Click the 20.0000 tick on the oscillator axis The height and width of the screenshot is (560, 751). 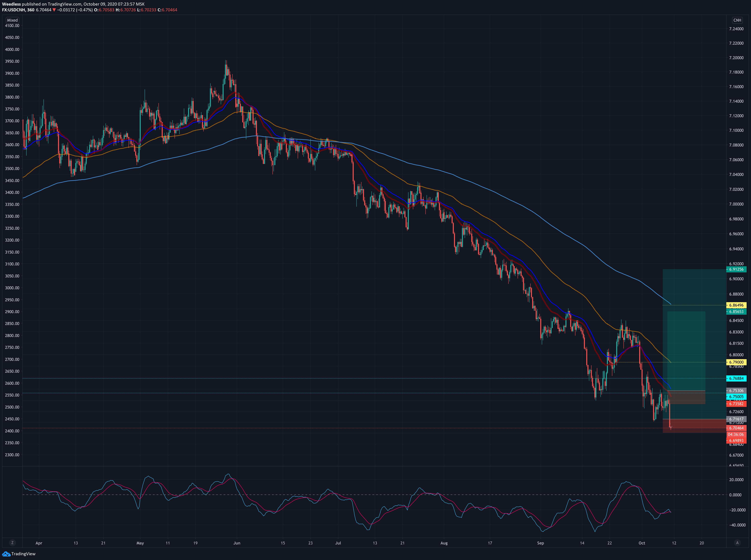point(736,480)
